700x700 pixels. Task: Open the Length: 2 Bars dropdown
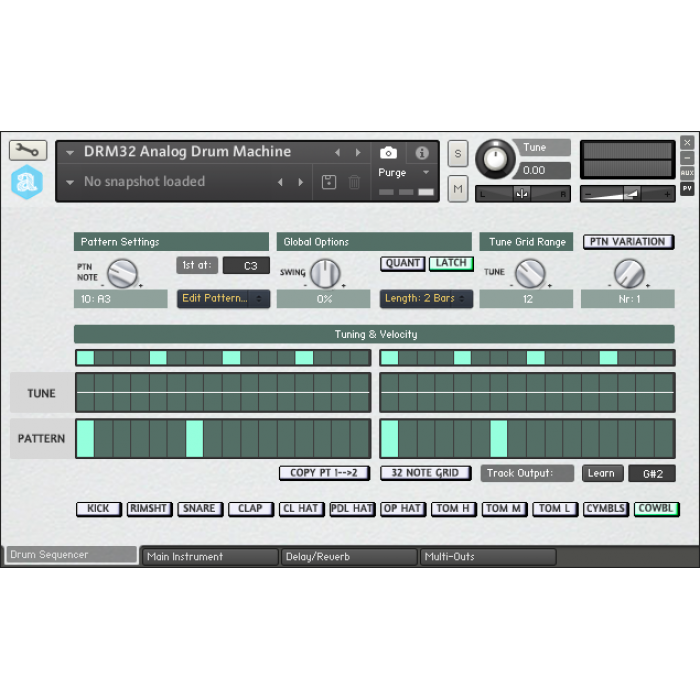[x=426, y=299]
